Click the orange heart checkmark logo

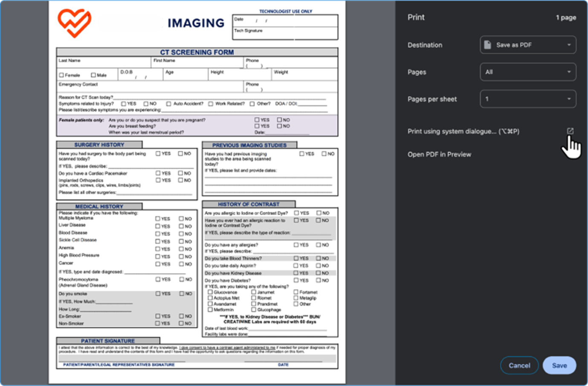(x=74, y=23)
